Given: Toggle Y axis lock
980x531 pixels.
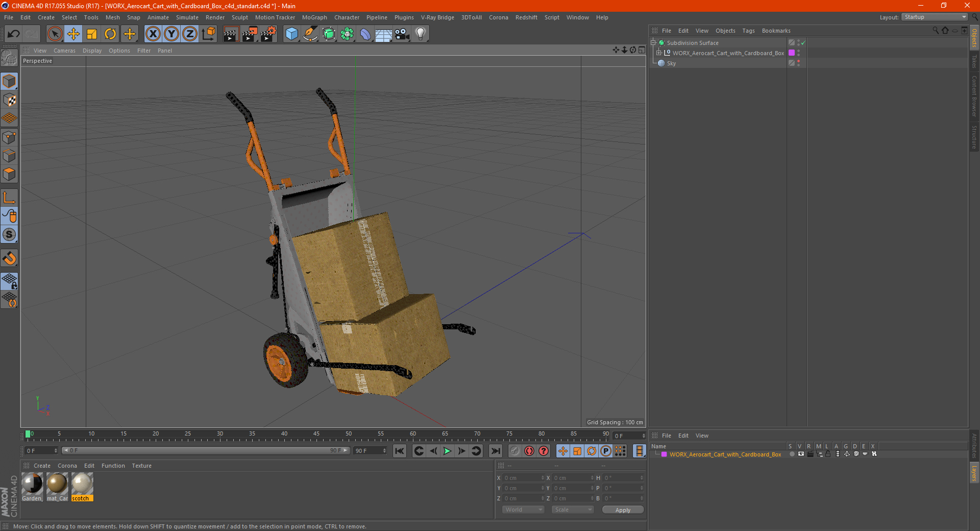Looking at the screenshot, I should coord(171,34).
